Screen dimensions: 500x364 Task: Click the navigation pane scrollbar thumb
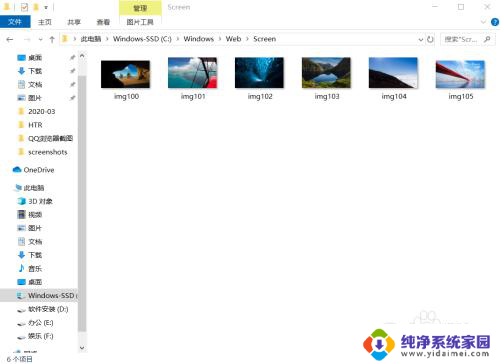82,203
